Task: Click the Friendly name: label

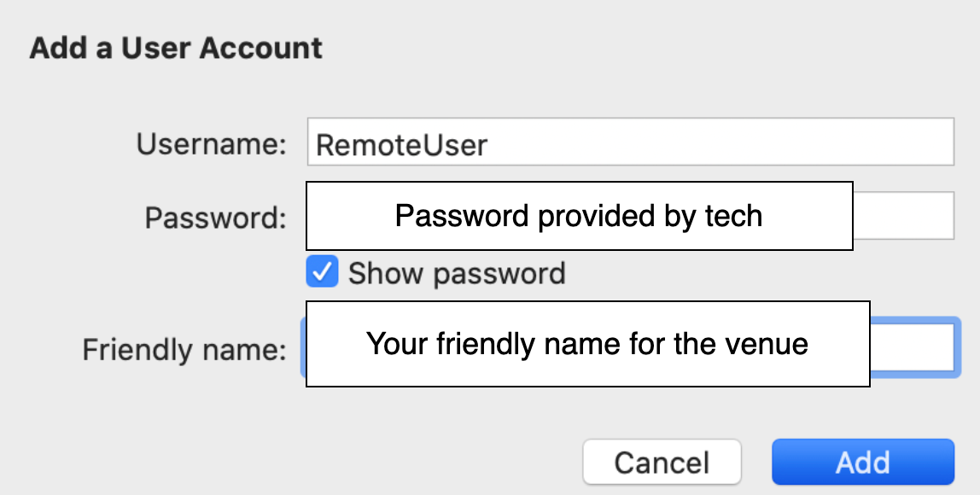Action: tap(184, 349)
